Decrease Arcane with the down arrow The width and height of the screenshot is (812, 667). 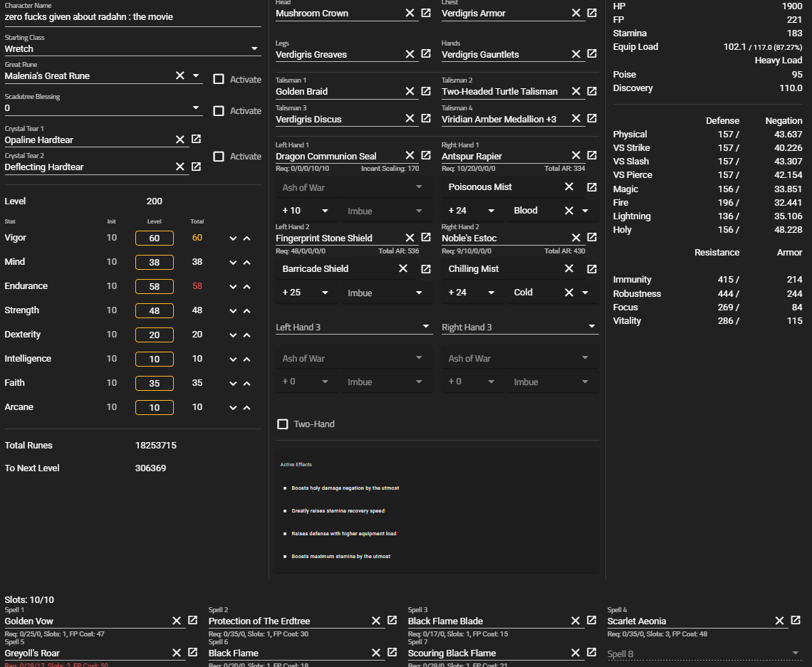(233, 408)
